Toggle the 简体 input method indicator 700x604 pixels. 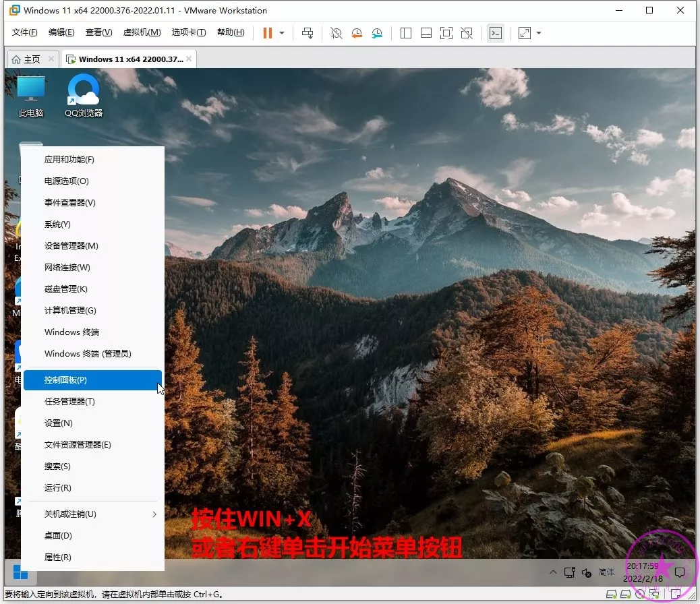click(x=606, y=572)
